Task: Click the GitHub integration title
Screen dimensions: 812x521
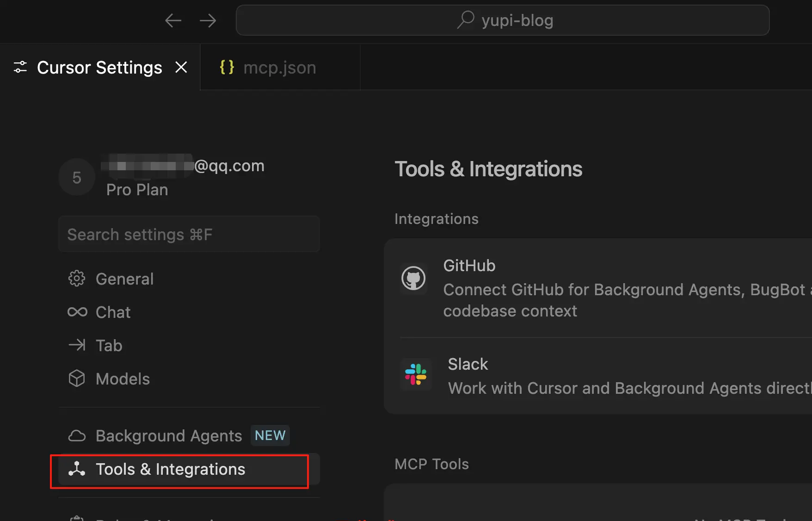Action: [469, 266]
